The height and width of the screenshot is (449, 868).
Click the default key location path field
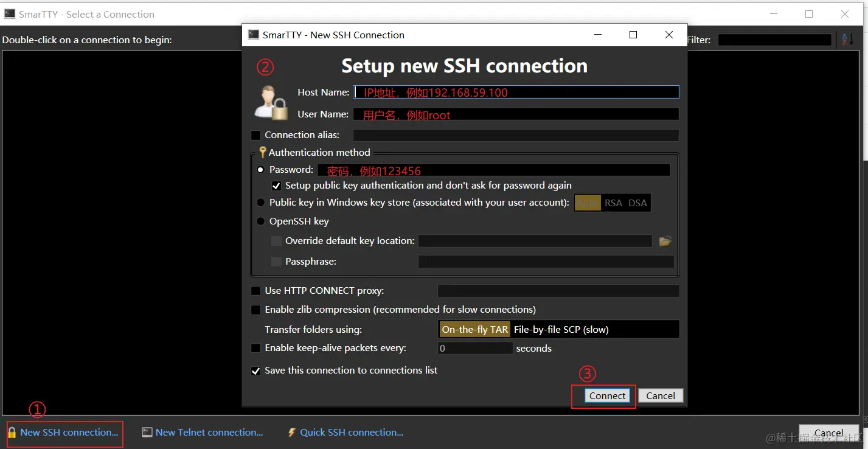535,241
